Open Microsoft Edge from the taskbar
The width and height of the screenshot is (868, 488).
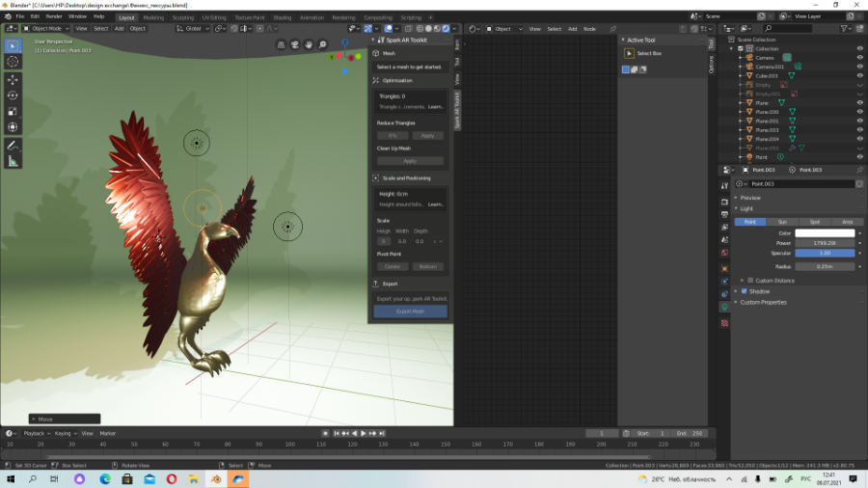click(105, 479)
